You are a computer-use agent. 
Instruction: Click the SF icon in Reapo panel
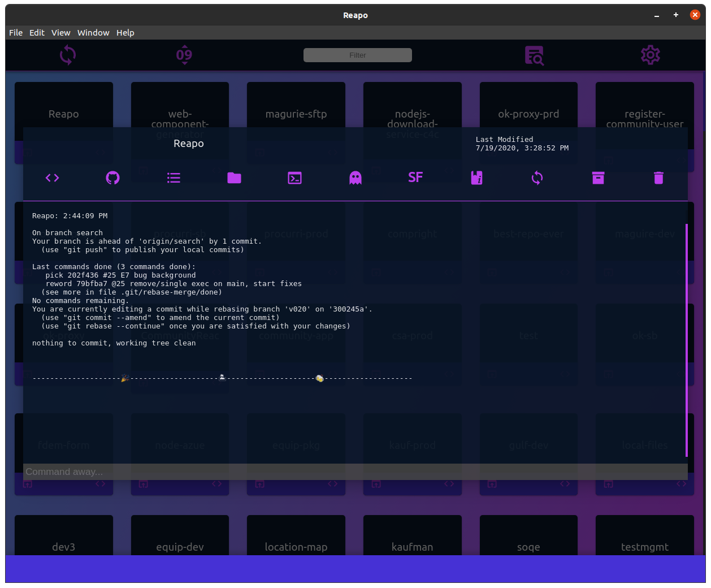pos(415,178)
